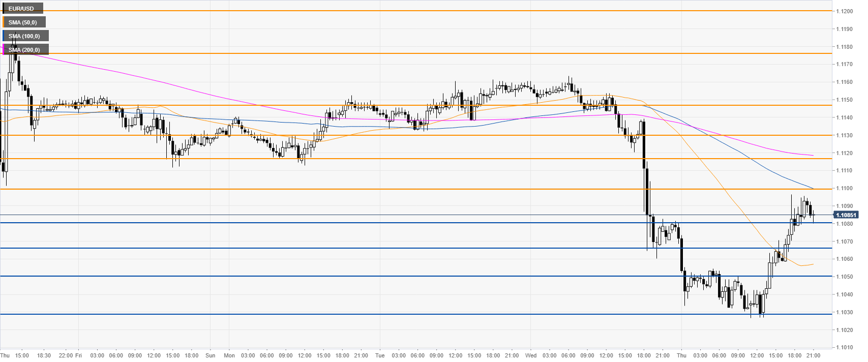Click the Tue date label on time axis
The height and width of the screenshot is (362, 868).
pos(380,355)
